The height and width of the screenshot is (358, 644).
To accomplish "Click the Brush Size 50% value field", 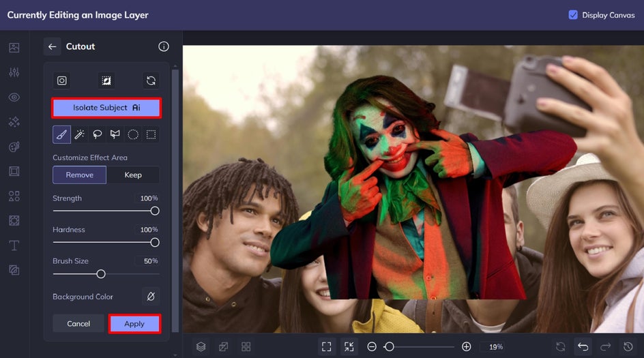I will (x=148, y=260).
